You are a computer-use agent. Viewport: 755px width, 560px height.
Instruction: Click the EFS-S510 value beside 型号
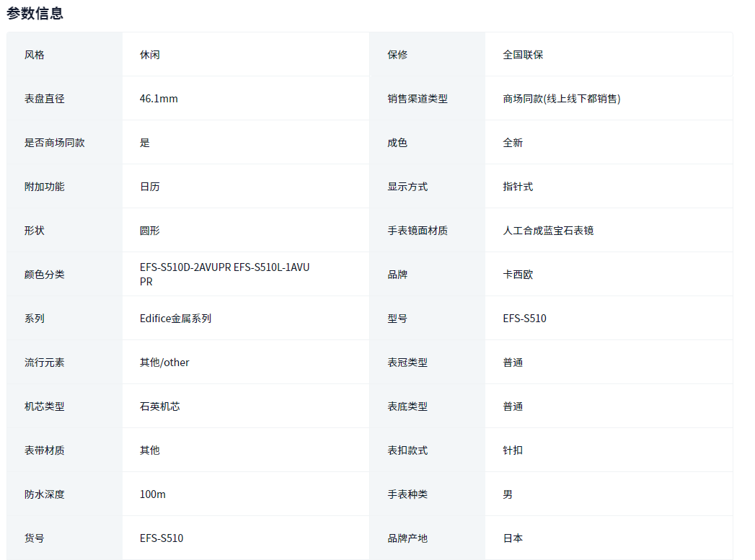pyautogui.click(x=524, y=319)
